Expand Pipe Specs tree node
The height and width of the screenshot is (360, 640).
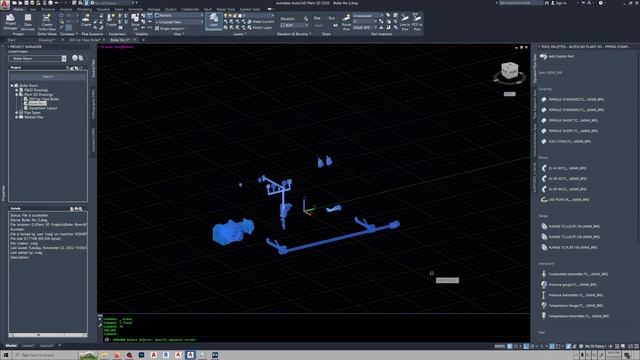tap(17, 113)
